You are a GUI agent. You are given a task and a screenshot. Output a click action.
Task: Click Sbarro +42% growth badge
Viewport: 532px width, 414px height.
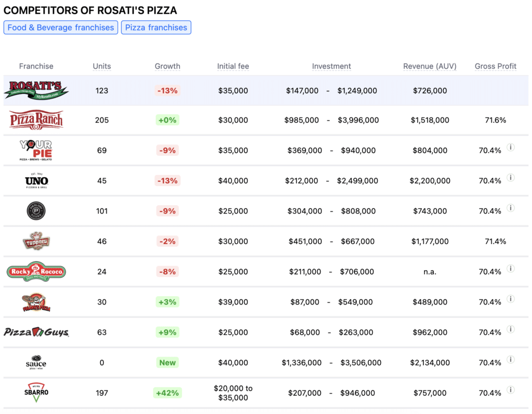pyautogui.click(x=167, y=393)
